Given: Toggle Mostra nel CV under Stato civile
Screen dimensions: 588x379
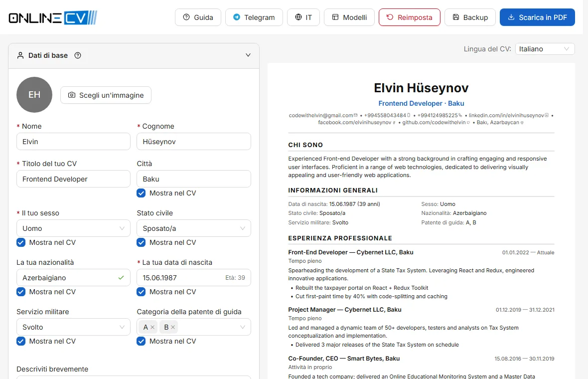Looking at the screenshot, I should (x=141, y=242).
